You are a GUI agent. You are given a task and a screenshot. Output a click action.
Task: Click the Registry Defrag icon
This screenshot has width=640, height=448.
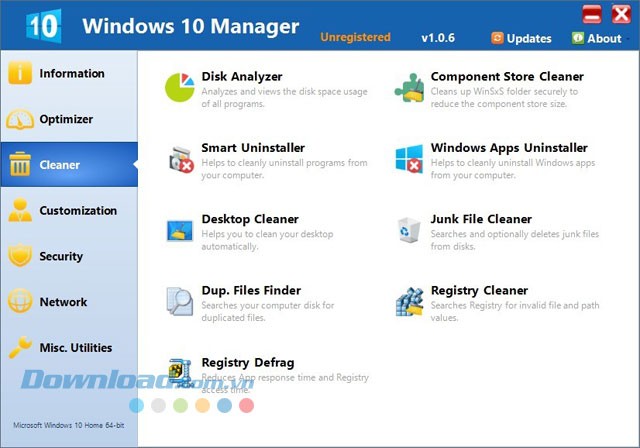pyautogui.click(x=180, y=371)
